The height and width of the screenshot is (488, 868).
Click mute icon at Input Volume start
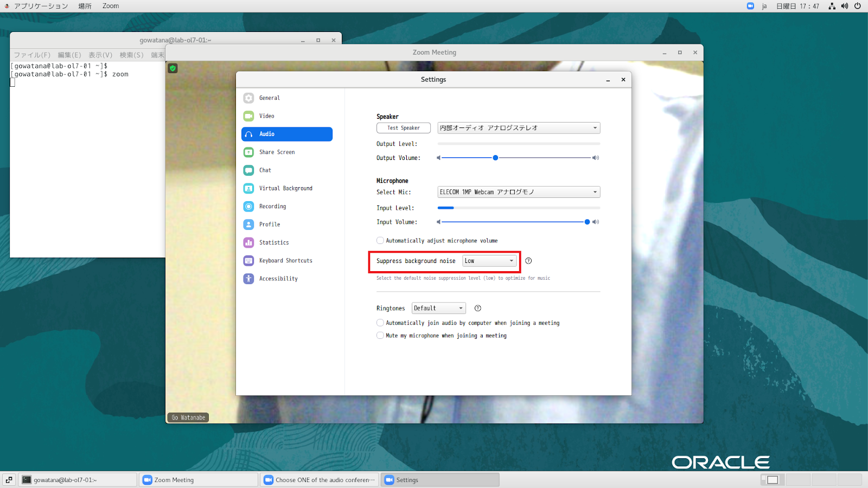point(438,222)
